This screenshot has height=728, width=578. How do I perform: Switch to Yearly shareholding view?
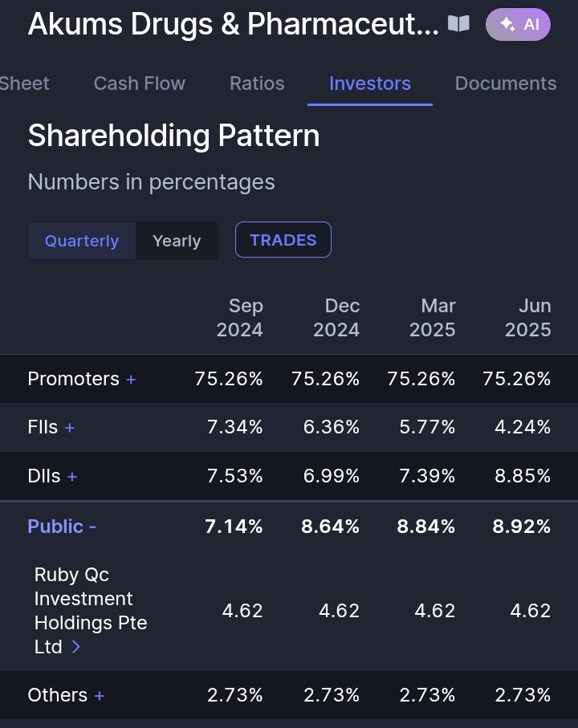tap(177, 241)
